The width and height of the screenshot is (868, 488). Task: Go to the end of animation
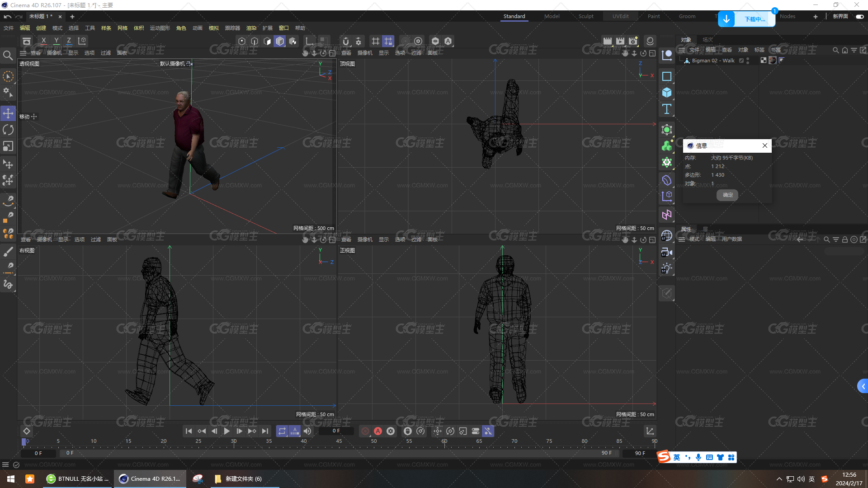click(265, 431)
